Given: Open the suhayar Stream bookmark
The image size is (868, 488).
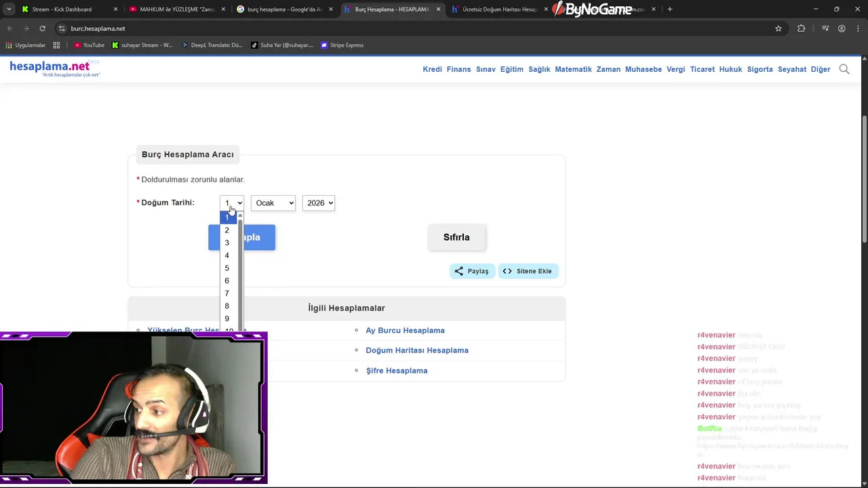Looking at the screenshot, I should tap(142, 45).
